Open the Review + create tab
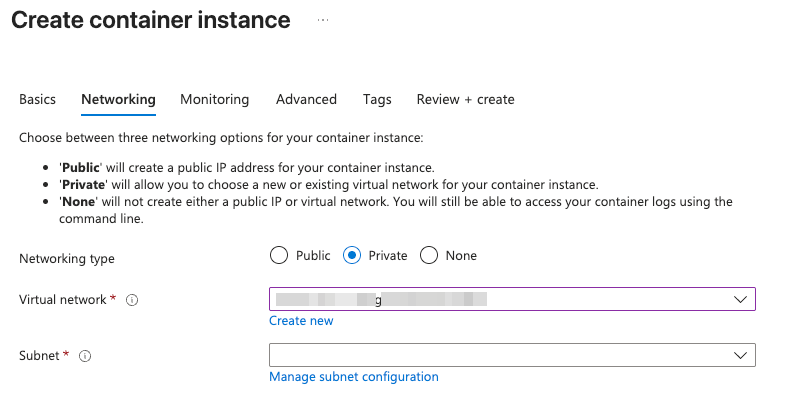This screenshot has width=787, height=404. click(x=465, y=99)
